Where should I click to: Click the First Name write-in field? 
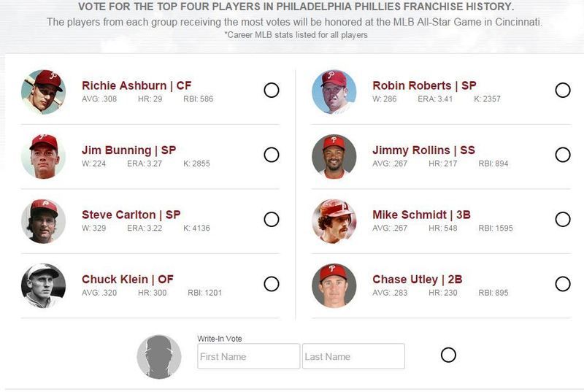click(248, 356)
